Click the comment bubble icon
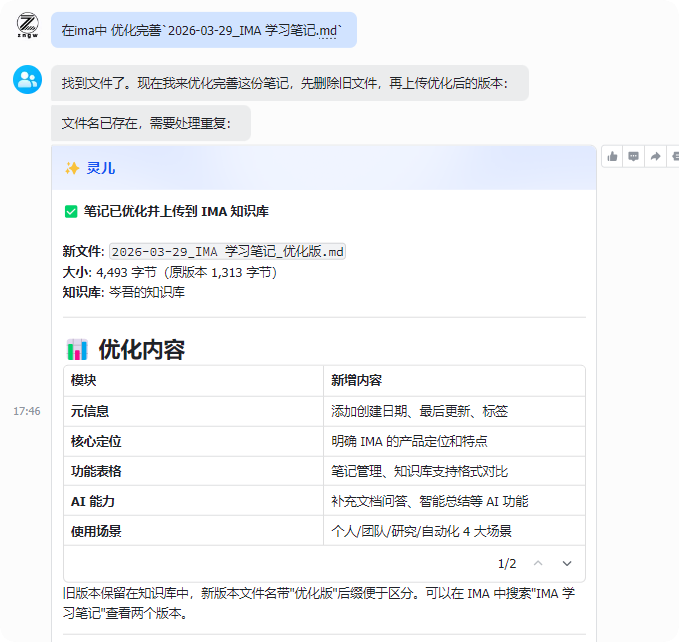679x642 pixels. [634, 156]
